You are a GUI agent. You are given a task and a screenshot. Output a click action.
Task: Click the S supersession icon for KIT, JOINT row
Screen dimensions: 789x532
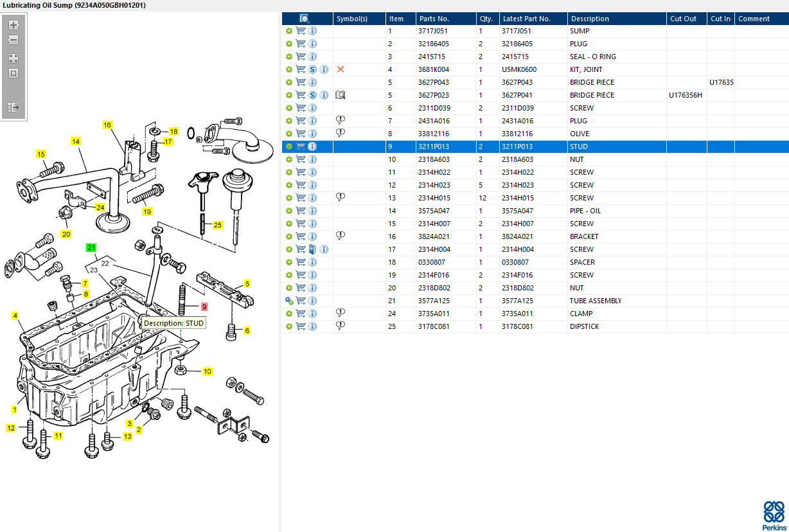click(x=312, y=69)
